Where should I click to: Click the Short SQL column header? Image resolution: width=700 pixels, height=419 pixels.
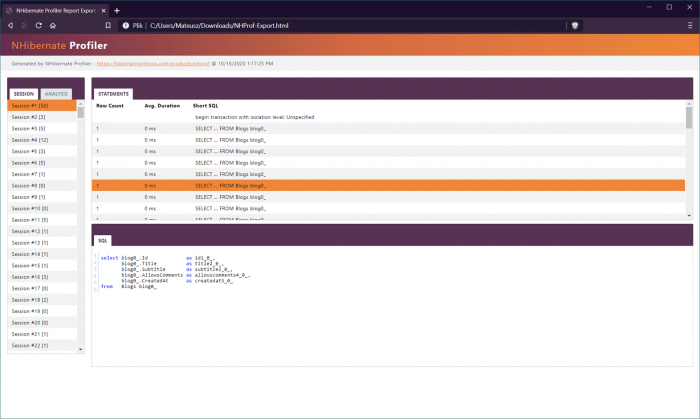point(206,106)
